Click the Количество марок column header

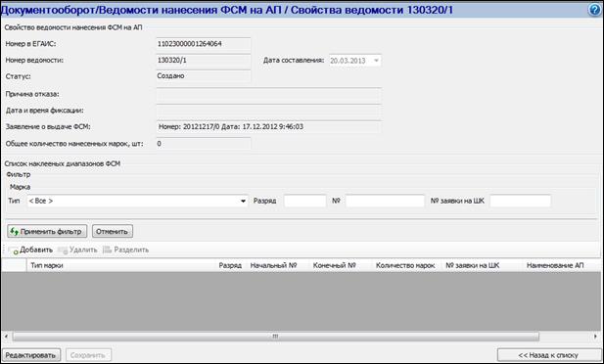(x=405, y=265)
